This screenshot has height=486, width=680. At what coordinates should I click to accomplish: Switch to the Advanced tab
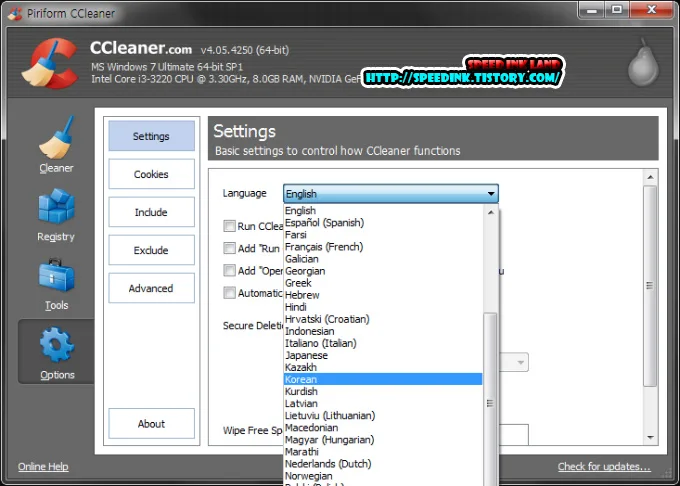(151, 288)
